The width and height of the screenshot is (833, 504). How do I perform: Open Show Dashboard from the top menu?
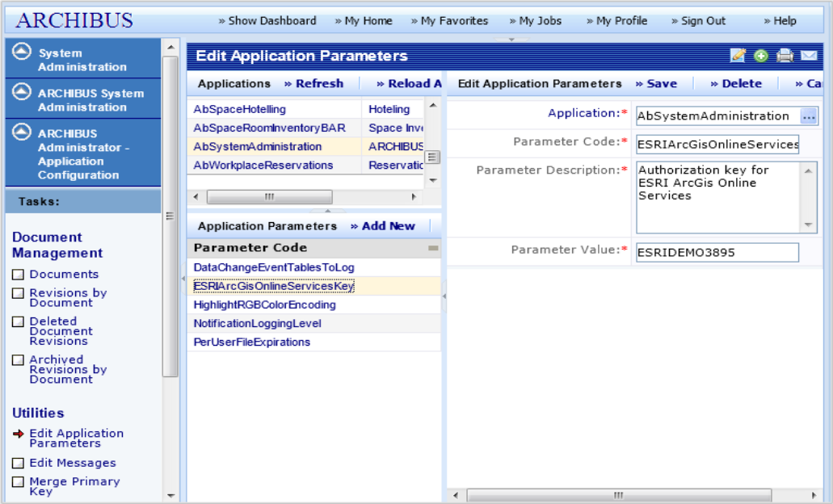click(267, 21)
